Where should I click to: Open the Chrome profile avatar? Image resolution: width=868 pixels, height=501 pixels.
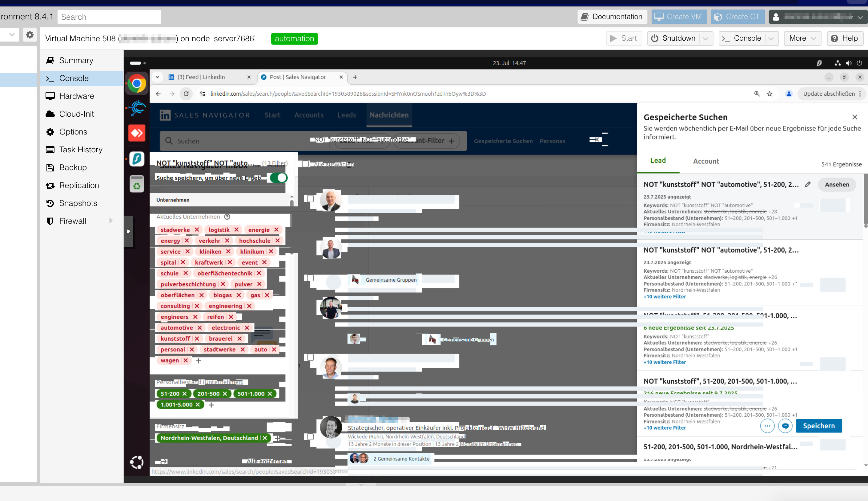[x=789, y=94]
